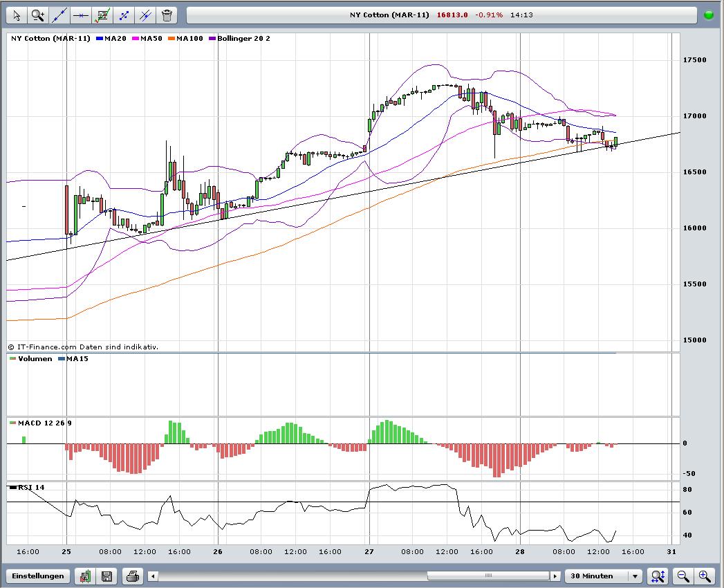Select the trend line drawing tool
The width and height of the screenshot is (724, 588).
point(59,15)
